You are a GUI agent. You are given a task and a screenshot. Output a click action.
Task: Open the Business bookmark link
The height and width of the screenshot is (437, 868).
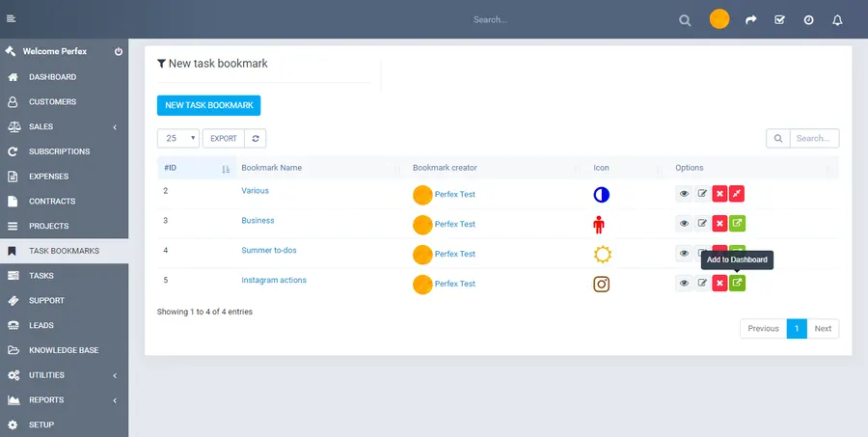pyautogui.click(x=258, y=221)
